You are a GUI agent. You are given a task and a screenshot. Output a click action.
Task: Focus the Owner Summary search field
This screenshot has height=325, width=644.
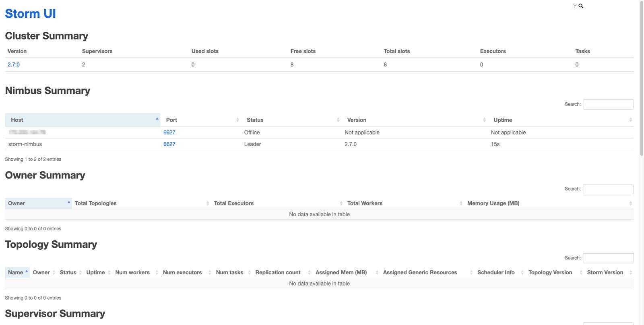coord(608,189)
